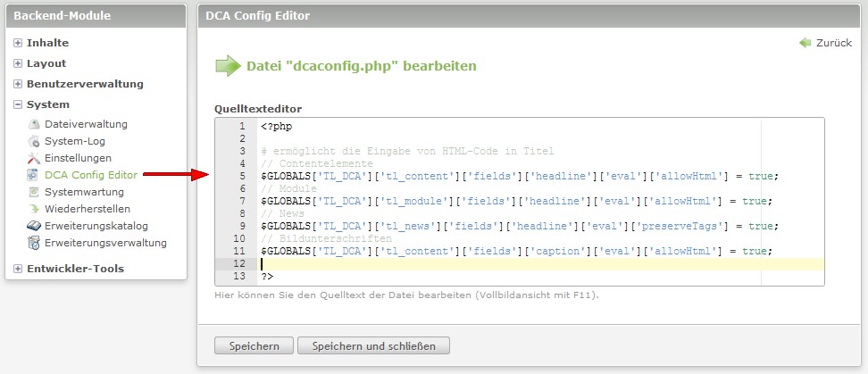Click the green Zurück arrow icon
This screenshot has width=868, height=374.
805,43
